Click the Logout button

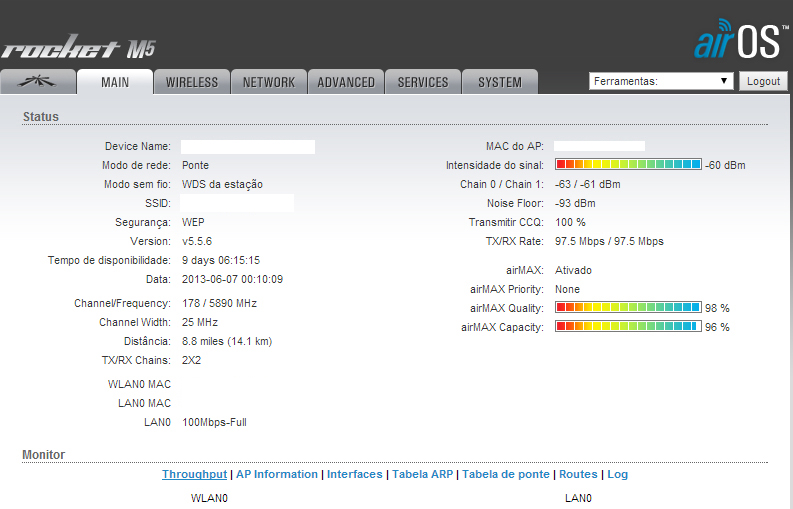pyautogui.click(x=763, y=81)
